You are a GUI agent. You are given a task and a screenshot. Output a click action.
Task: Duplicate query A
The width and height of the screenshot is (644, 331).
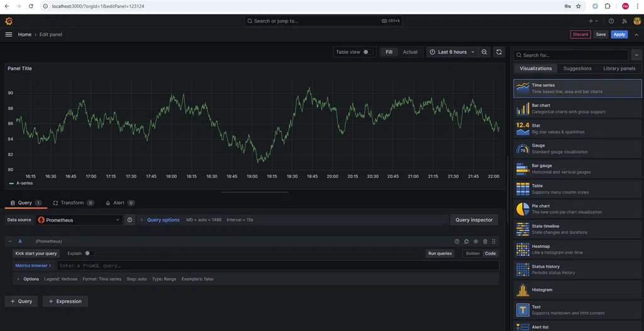point(466,242)
